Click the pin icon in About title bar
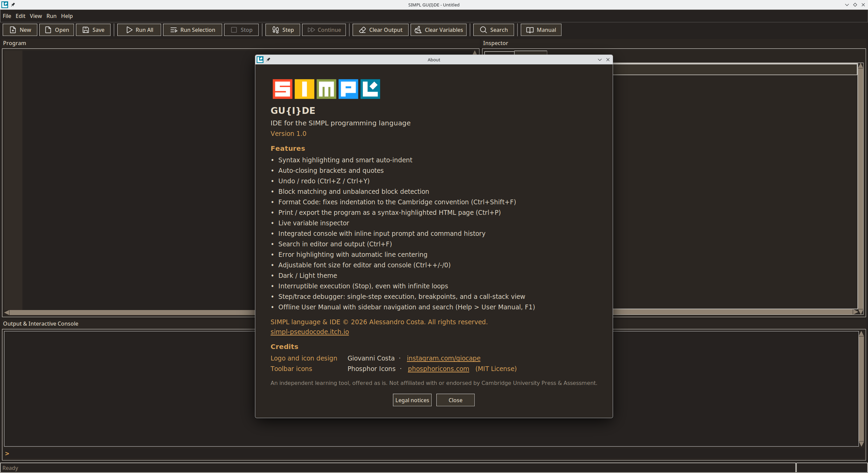 click(268, 60)
